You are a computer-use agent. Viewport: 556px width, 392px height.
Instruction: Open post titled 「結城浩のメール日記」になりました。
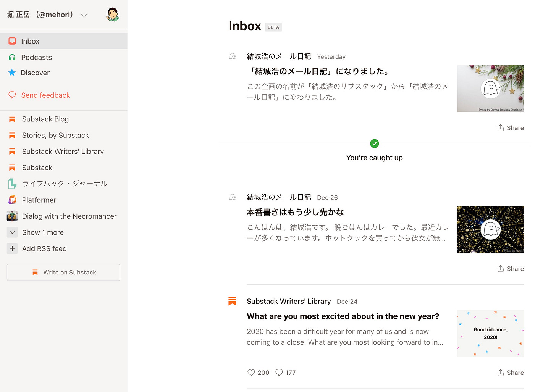[319, 71]
